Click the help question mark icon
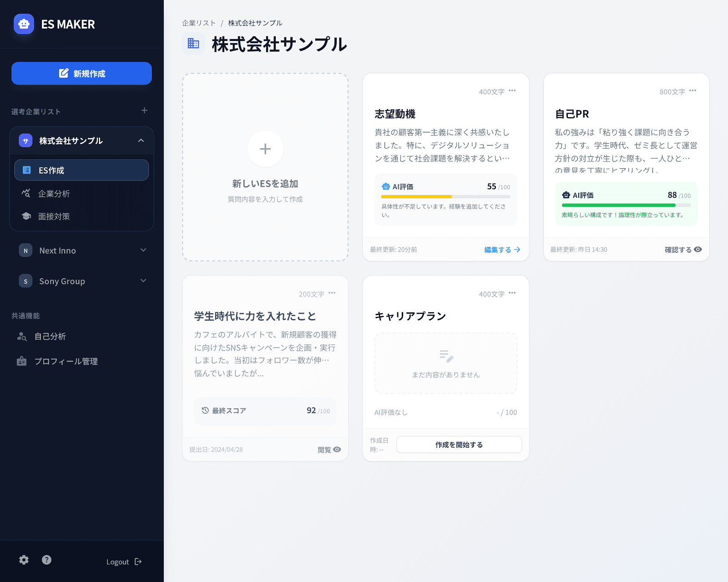This screenshot has width=728, height=582. point(46,560)
